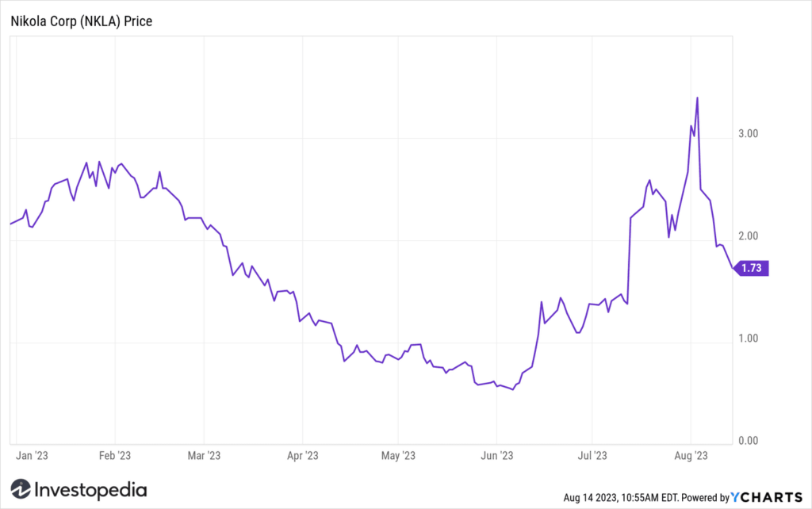Click the purple 1.73 current price tag

[x=751, y=268]
